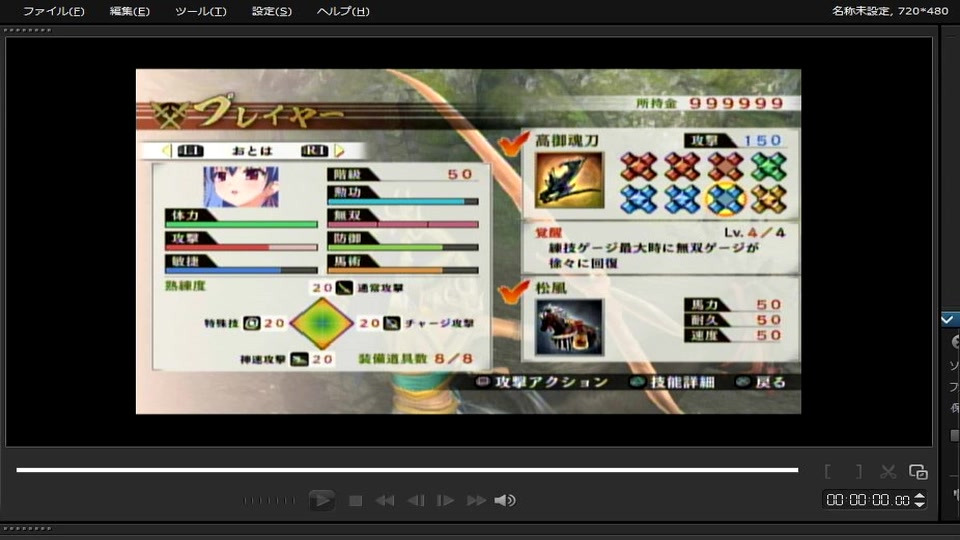Open the 設定(S) menu
960x540 pixels.
(x=272, y=11)
